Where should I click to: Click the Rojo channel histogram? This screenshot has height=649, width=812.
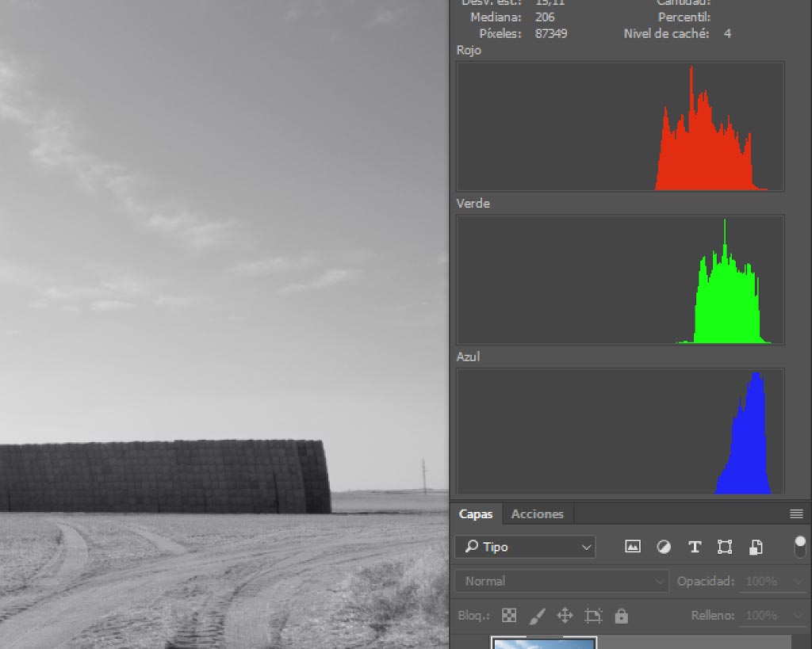coord(620,127)
